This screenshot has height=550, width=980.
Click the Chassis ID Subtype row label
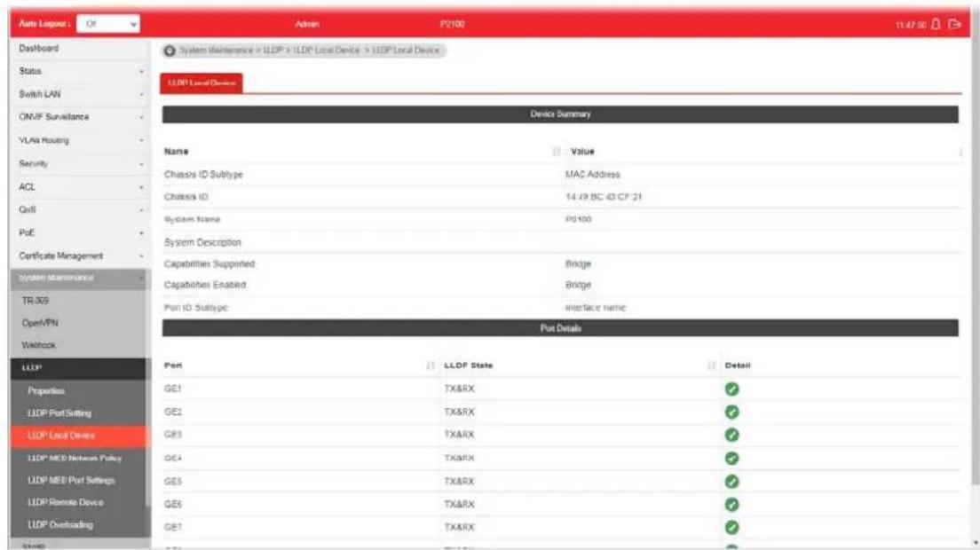[203, 174]
